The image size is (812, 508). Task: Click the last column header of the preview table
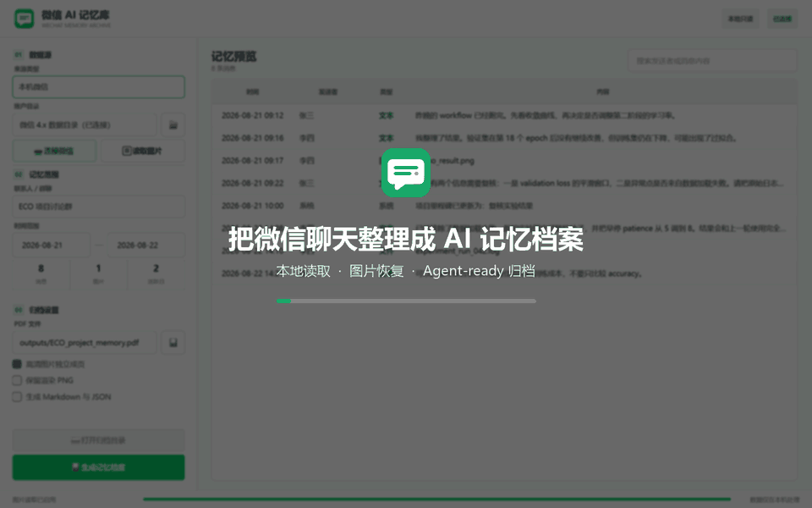click(x=602, y=91)
